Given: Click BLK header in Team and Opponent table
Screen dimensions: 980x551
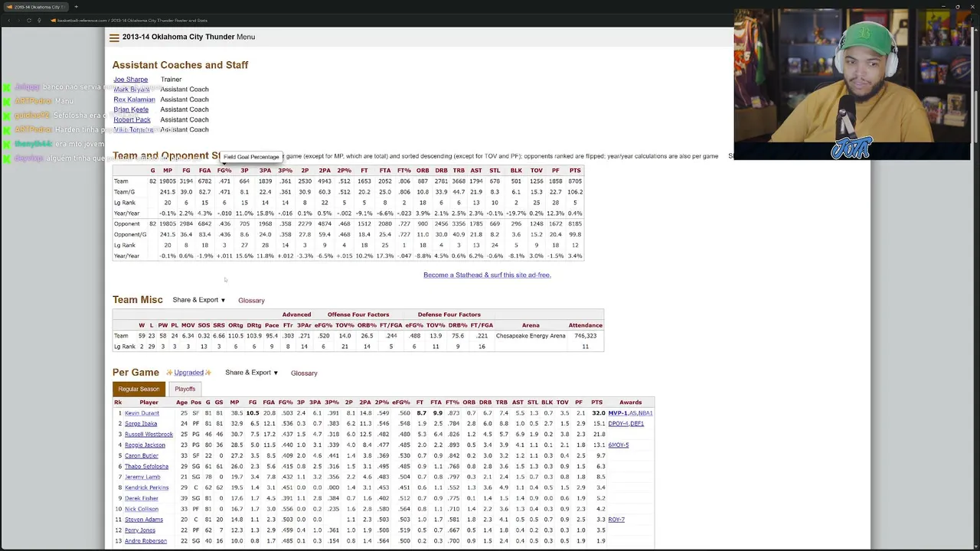Looking at the screenshot, I should pyautogui.click(x=516, y=171).
